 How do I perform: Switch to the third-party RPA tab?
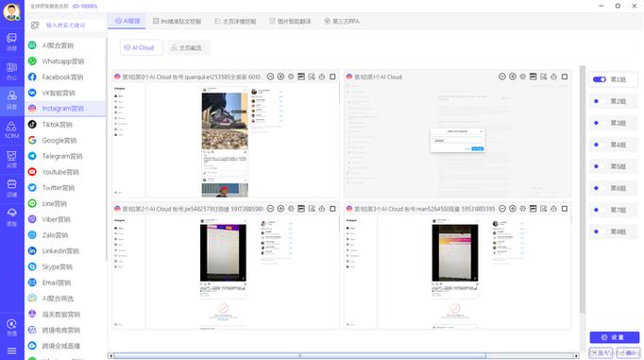point(342,21)
